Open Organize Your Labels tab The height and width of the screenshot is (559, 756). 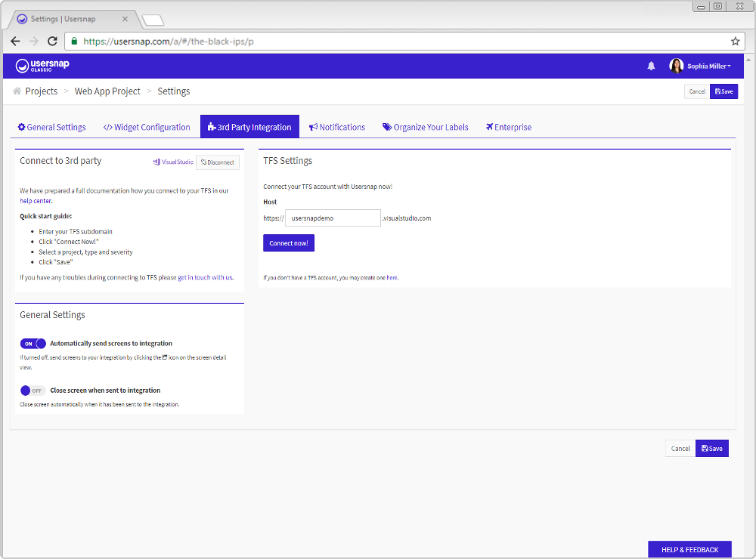pyautogui.click(x=425, y=127)
